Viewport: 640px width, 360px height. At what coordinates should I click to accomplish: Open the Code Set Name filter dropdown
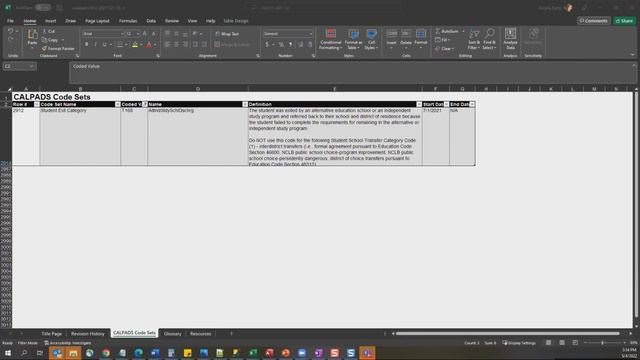click(118, 104)
